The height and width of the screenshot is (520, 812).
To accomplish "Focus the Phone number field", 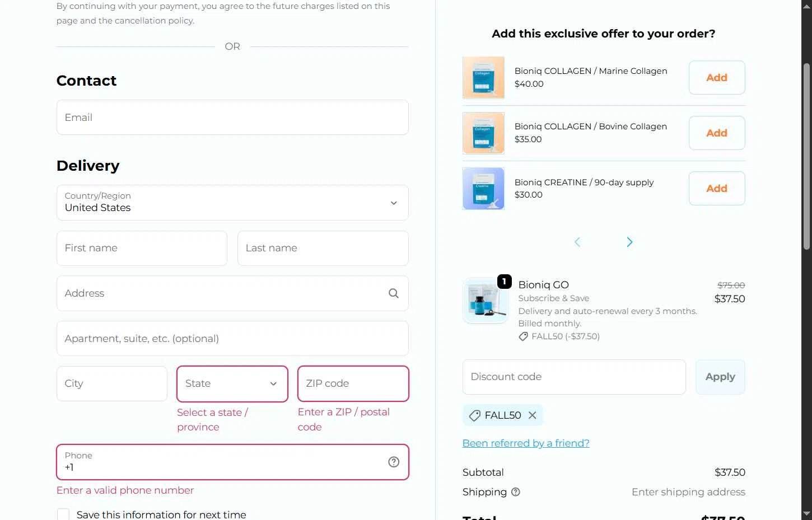I will (232, 462).
